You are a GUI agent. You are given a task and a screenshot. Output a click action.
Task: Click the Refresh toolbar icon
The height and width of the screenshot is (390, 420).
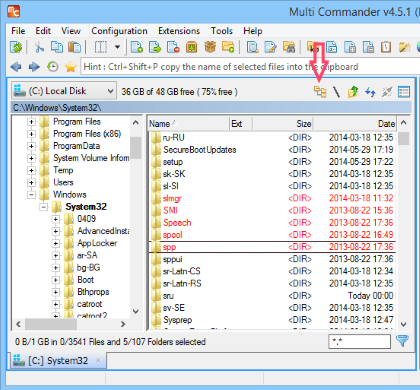tap(16, 47)
